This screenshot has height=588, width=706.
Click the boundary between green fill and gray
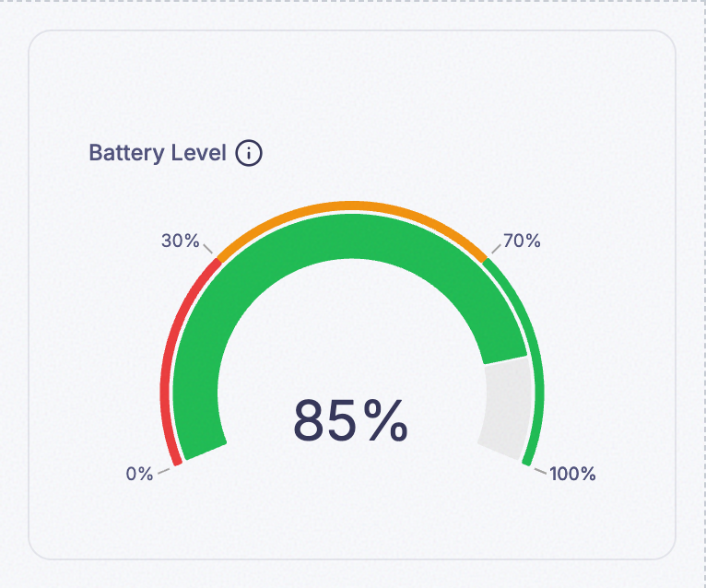pyautogui.click(x=505, y=360)
